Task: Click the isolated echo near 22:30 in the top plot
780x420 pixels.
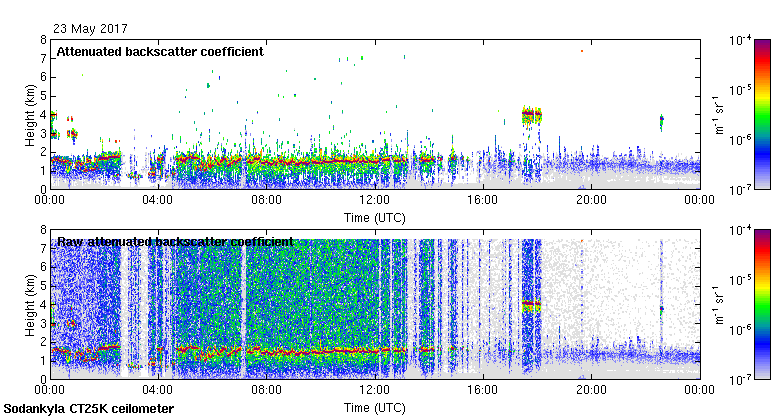Action: coord(661,121)
